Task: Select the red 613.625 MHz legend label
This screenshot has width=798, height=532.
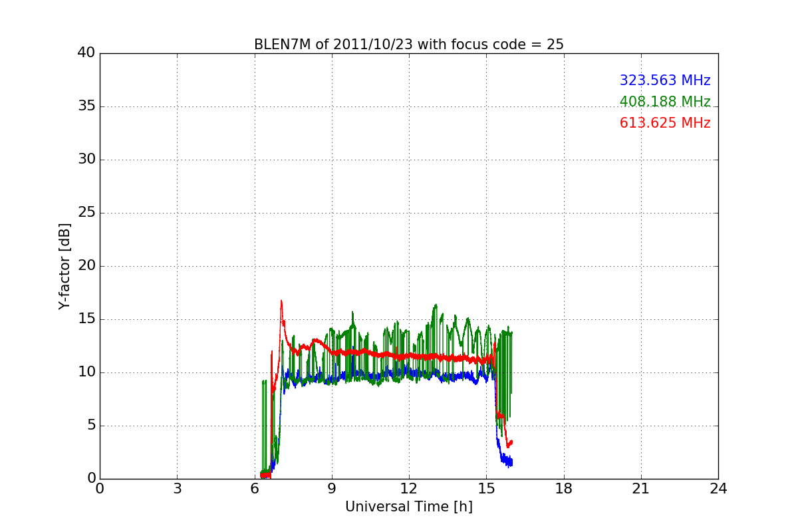Action: point(665,123)
